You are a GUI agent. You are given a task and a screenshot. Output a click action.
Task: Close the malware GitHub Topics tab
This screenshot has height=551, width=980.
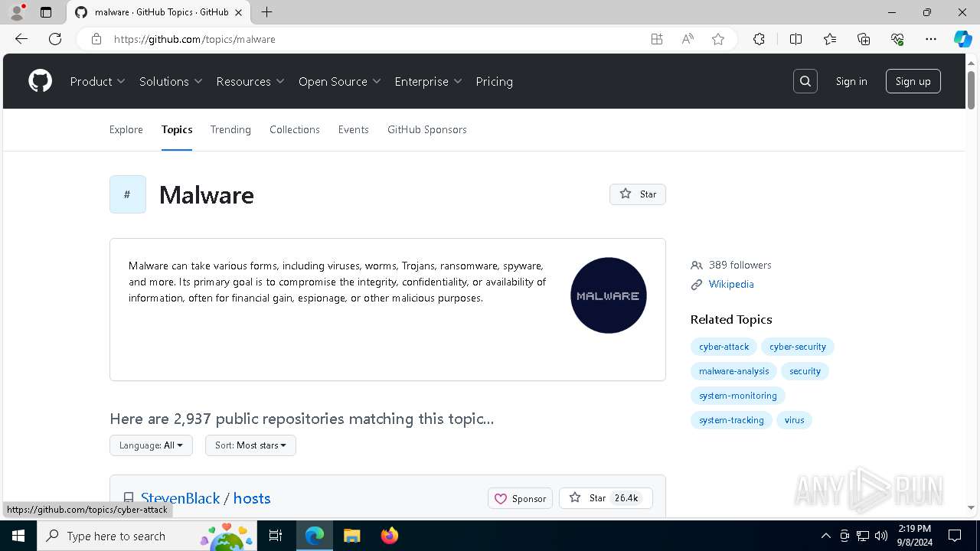239,12
